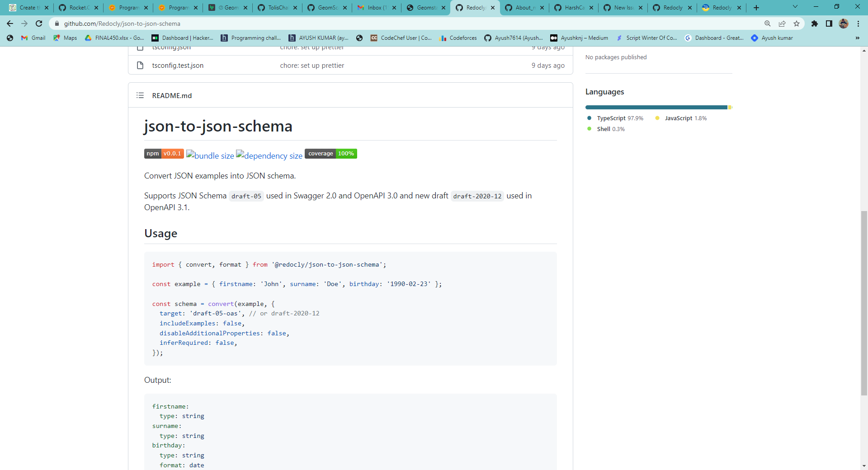Expand hidden bookmarks with the overflow chevron
The height and width of the screenshot is (470, 868).
coord(857,38)
